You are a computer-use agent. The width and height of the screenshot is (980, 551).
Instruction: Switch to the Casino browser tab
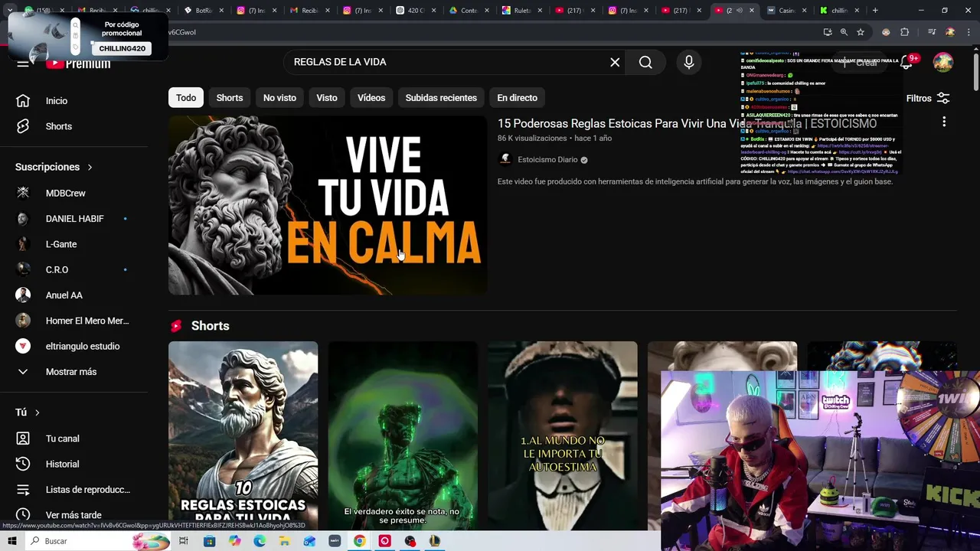pyautogui.click(x=785, y=11)
